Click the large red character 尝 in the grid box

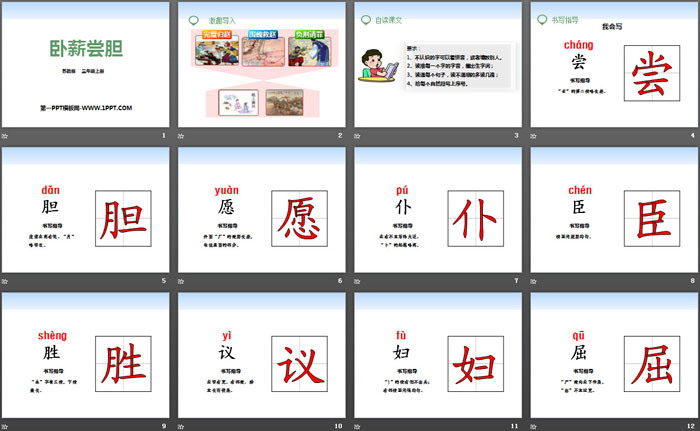pyautogui.click(x=652, y=73)
